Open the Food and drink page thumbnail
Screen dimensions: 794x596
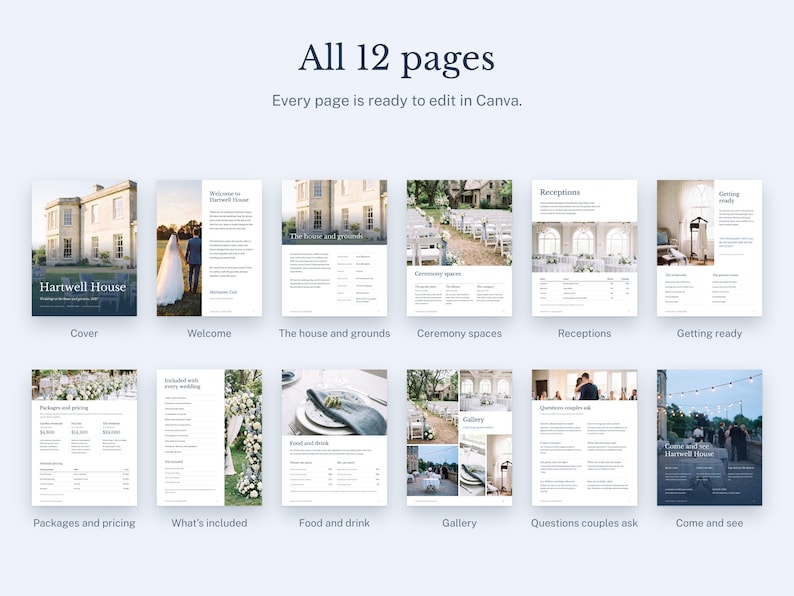(334, 438)
